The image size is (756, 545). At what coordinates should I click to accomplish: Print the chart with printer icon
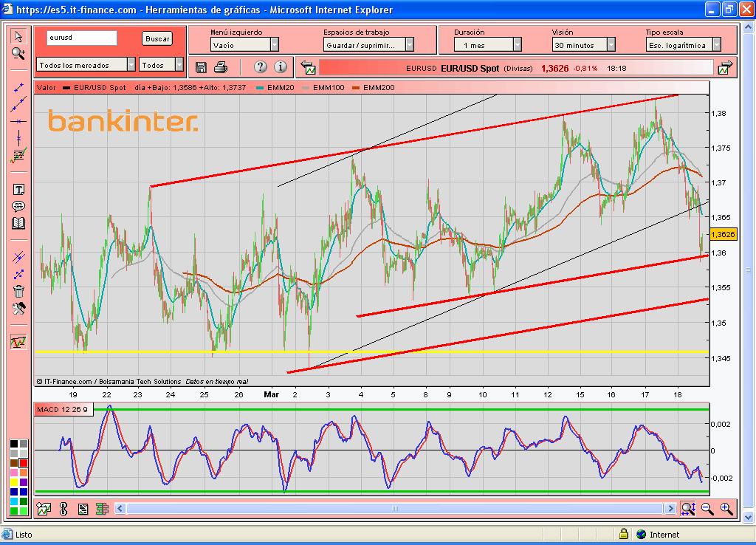click(220, 67)
